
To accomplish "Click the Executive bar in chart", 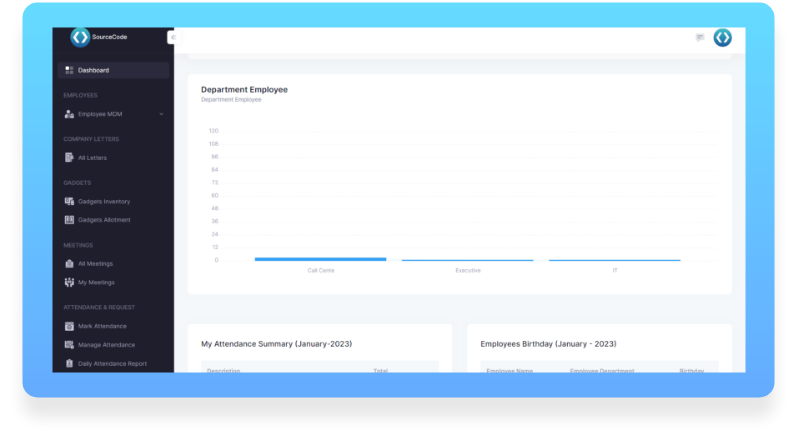I will (467, 260).
